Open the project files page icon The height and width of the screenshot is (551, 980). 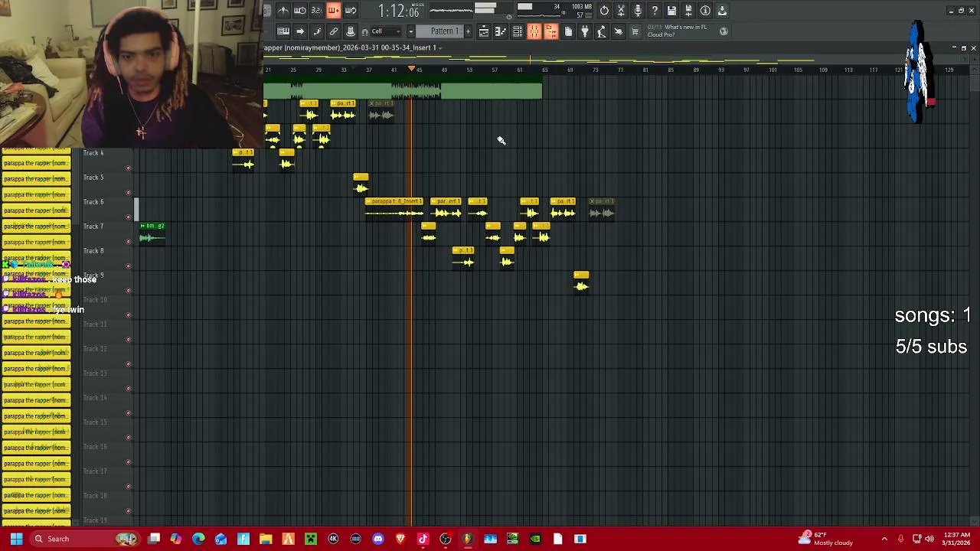pyautogui.click(x=568, y=31)
